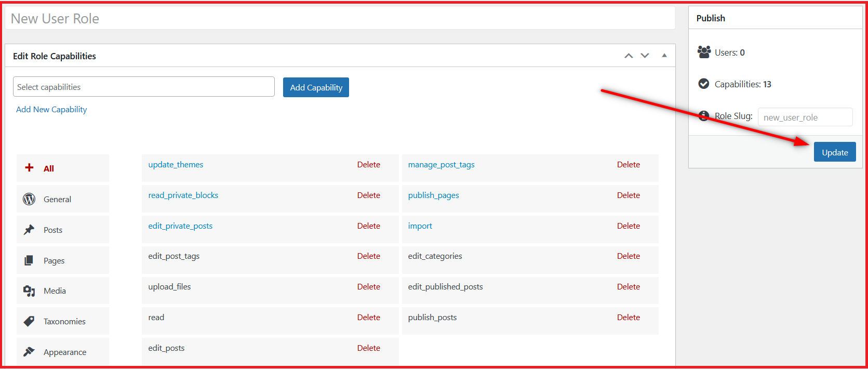Delete the update_themes capability

click(368, 165)
